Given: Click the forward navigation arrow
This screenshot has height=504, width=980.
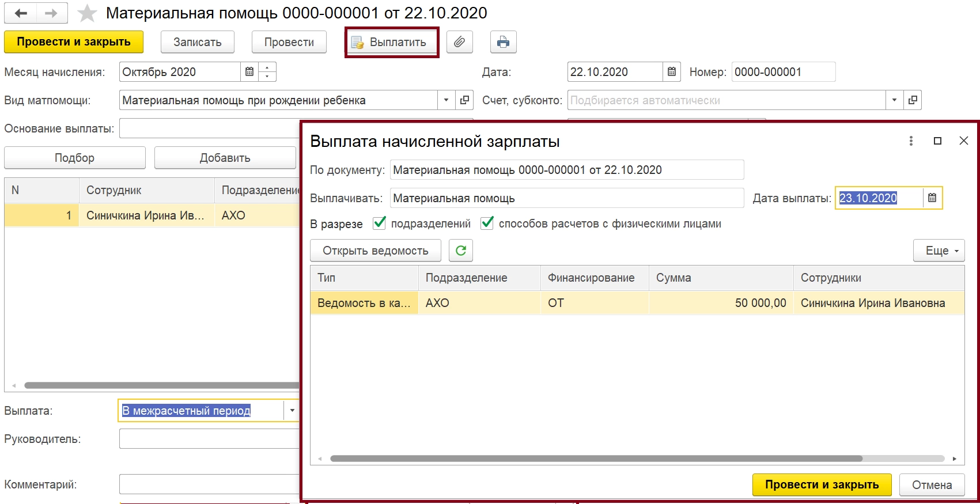Looking at the screenshot, I should pyautogui.click(x=51, y=13).
